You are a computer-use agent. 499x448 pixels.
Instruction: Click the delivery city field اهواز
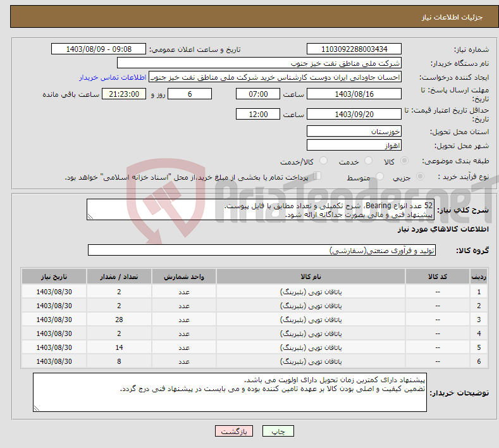pyautogui.click(x=354, y=145)
